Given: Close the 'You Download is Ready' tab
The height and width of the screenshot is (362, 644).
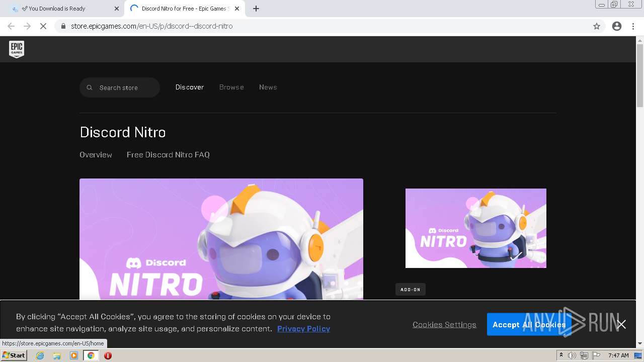Looking at the screenshot, I should click(117, 9).
